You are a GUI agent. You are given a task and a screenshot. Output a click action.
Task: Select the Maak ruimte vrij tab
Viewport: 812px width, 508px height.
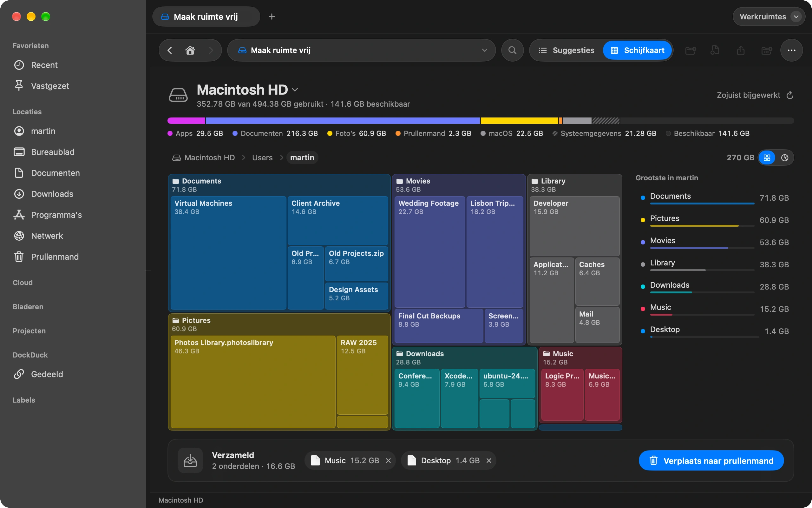206,17
